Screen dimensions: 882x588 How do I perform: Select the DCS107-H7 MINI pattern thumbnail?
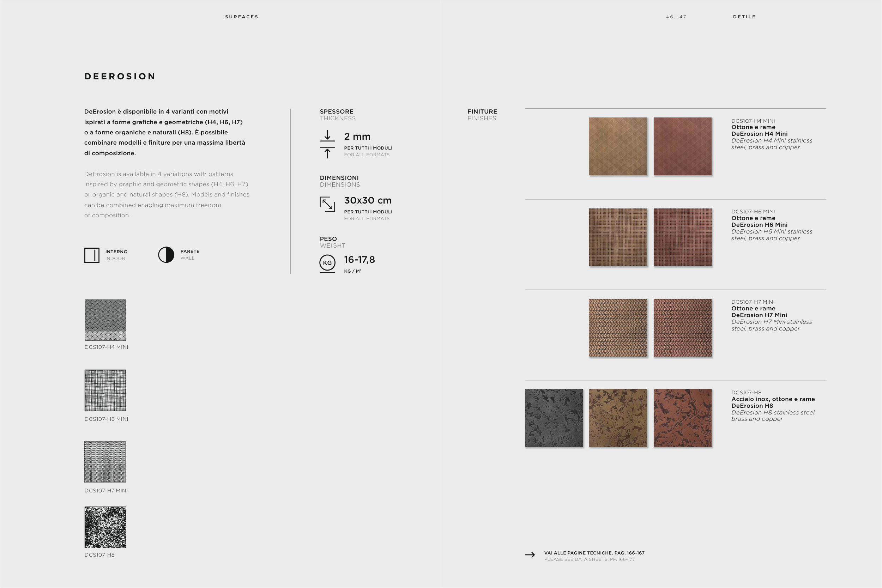[x=105, y=462]
